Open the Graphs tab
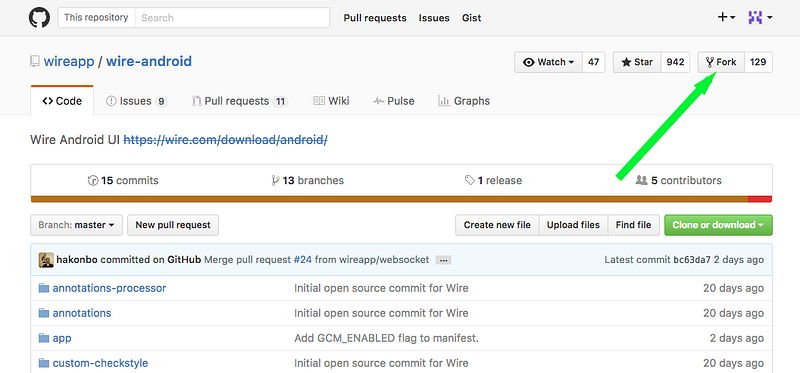800x373 pixels. click(x=464, y=101)
